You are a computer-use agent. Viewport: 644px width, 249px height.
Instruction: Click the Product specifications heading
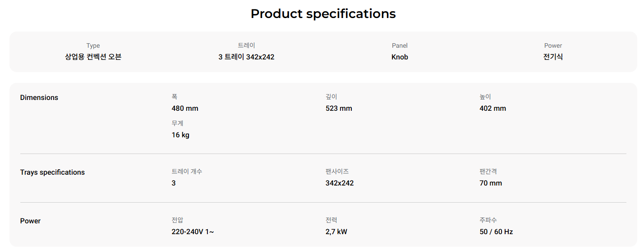pyautogui.click(x=323, y=14)
